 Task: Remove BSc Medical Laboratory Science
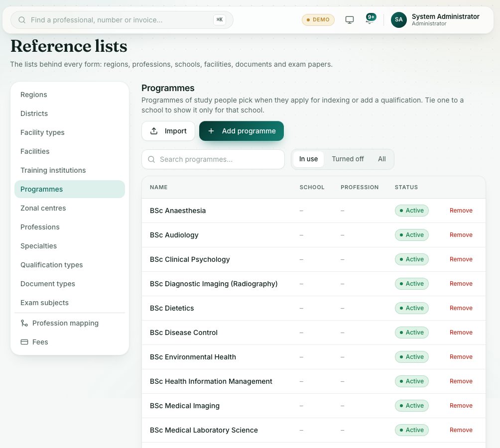coord(461,430)
